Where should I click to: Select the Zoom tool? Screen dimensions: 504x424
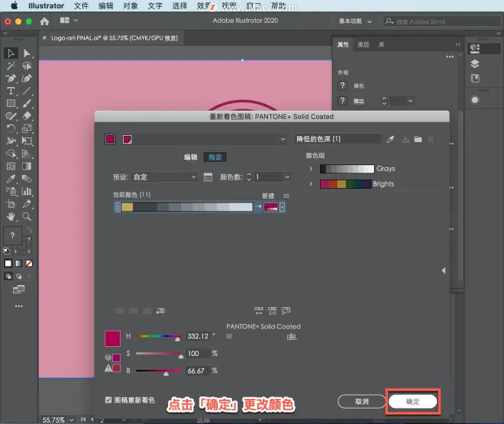pyautogui.click(x=27, y=217)
